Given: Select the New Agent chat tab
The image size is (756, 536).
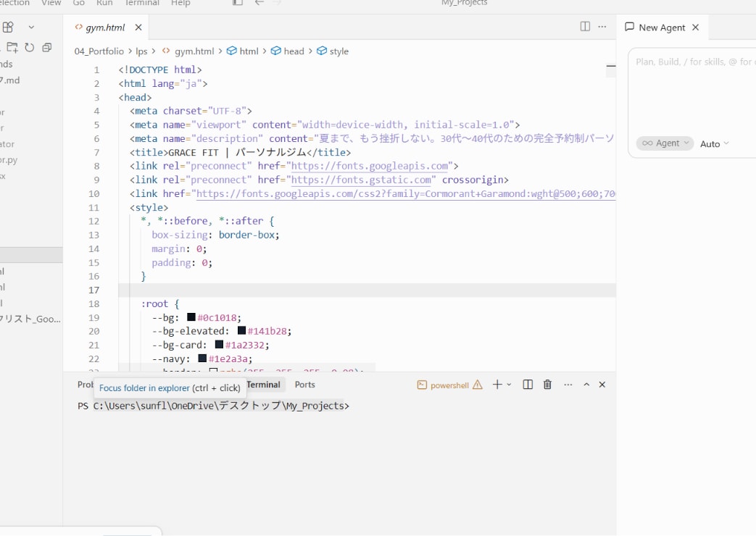Looking at the screenshot, I should [662, 28].
